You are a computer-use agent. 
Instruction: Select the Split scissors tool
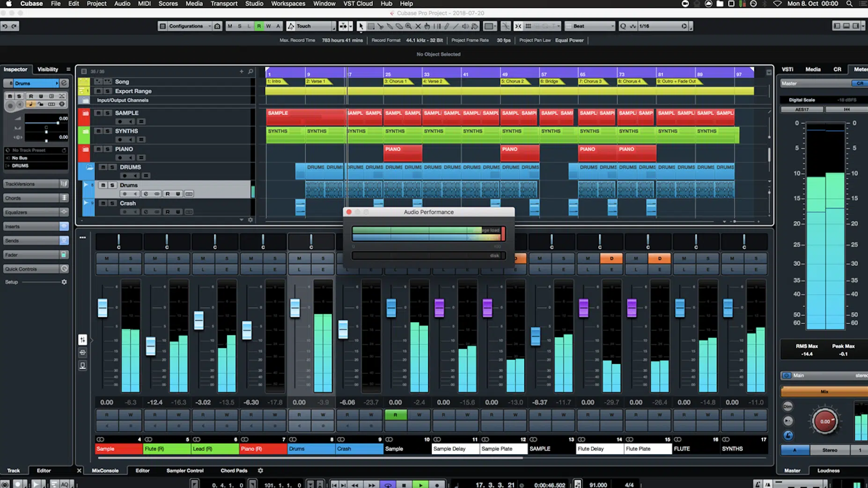pos(380,26)
